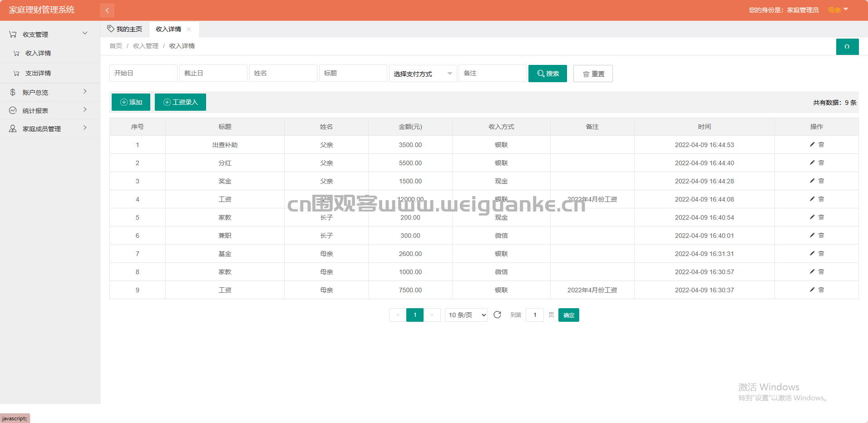Image resolution: width=868 pixels, height=423 pixels.
Task: Delete the 1000.00 家教 row
Action: [x=821, y=271]
